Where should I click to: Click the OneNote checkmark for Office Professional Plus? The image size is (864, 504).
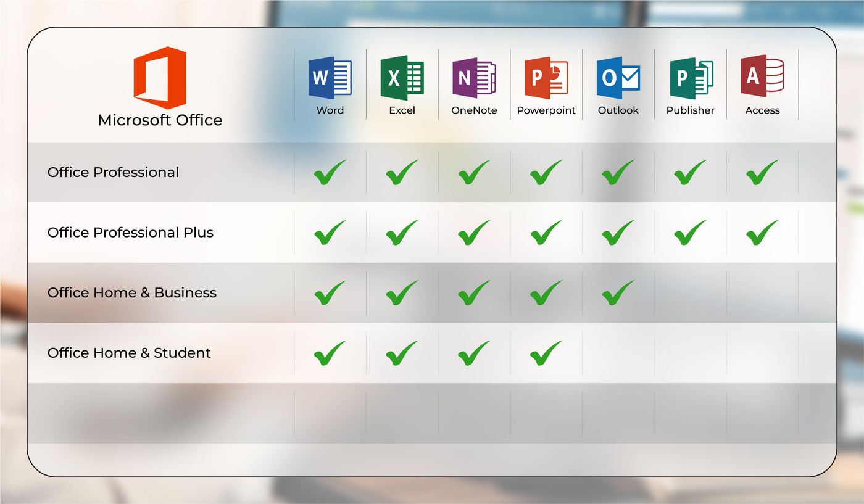pyautogui.click(x=474, y=233)
